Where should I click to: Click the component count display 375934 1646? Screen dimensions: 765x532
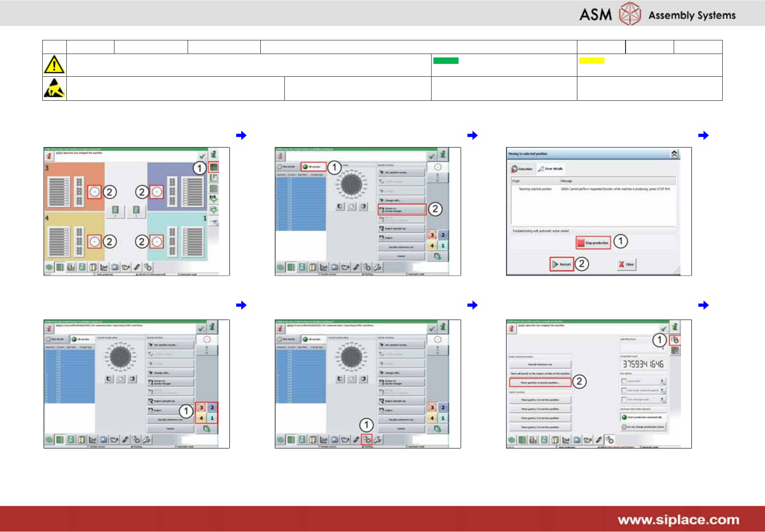point(643,364)
